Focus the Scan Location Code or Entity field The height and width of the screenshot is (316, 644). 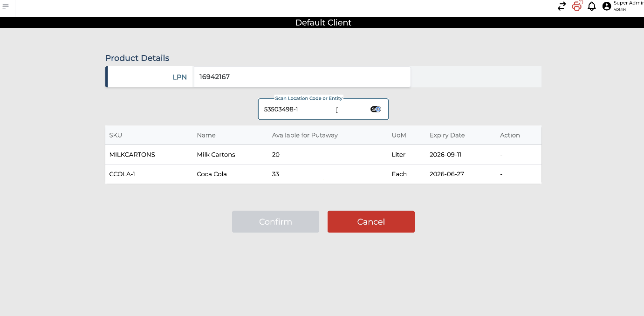(x=323, y=110)
